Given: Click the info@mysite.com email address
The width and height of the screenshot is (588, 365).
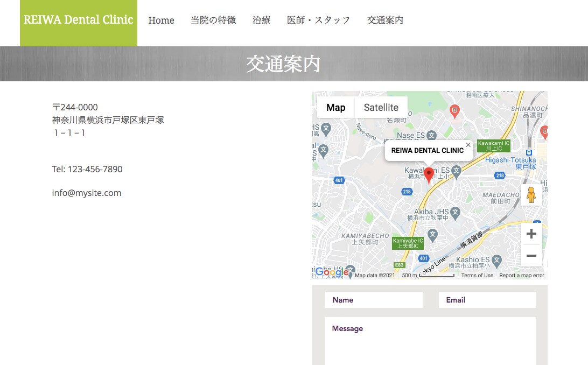Looking at the screenshot, I should [x=87, y=193].
